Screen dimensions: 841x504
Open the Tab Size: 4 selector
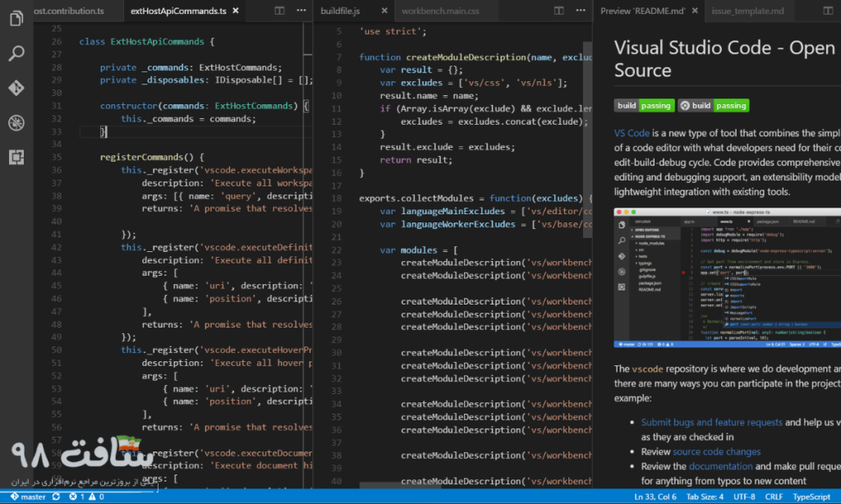point(703,496)
